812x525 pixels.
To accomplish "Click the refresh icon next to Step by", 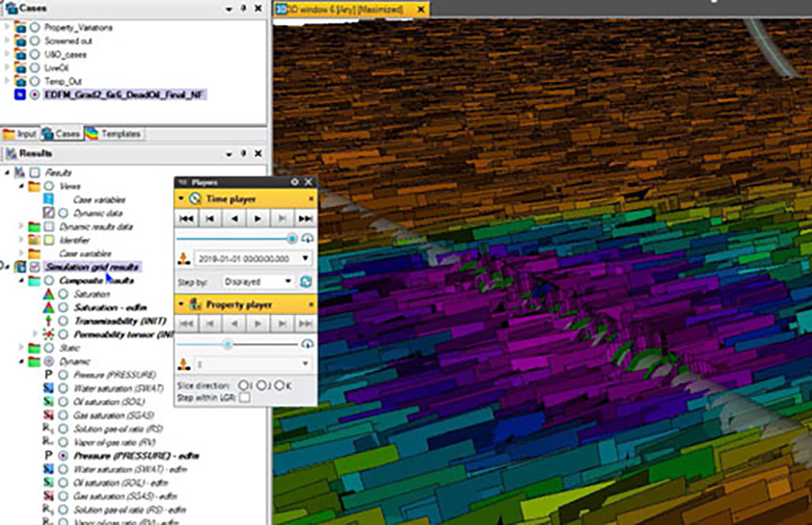I will [x=306, y=281].
